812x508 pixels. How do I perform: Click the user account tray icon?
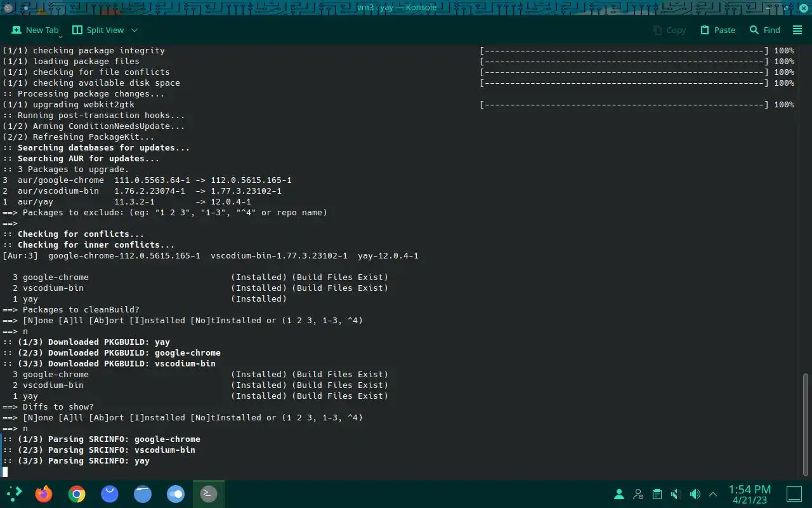click(619, 494)
